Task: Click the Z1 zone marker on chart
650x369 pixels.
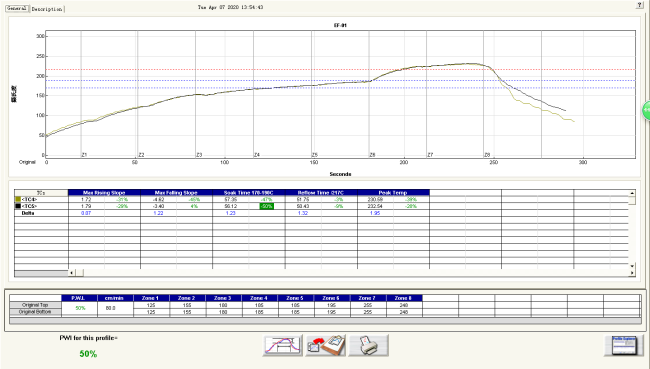Action: coord(84,155)
